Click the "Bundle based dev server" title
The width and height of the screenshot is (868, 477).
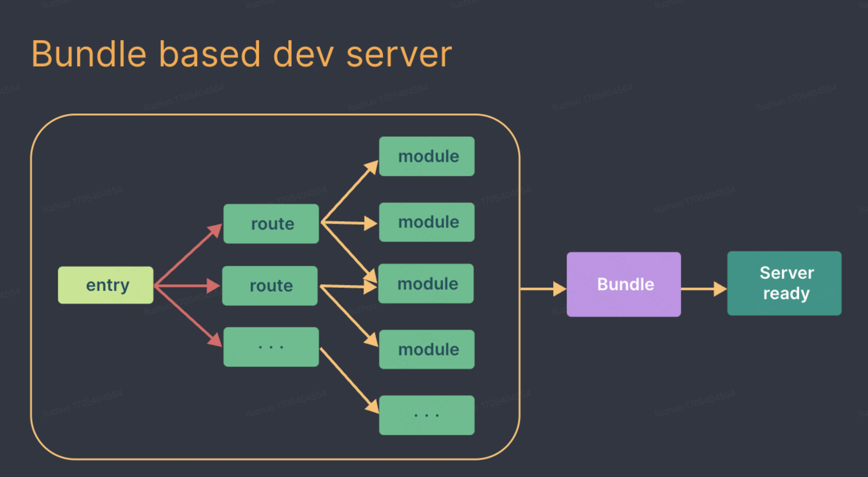click(241, 54)
